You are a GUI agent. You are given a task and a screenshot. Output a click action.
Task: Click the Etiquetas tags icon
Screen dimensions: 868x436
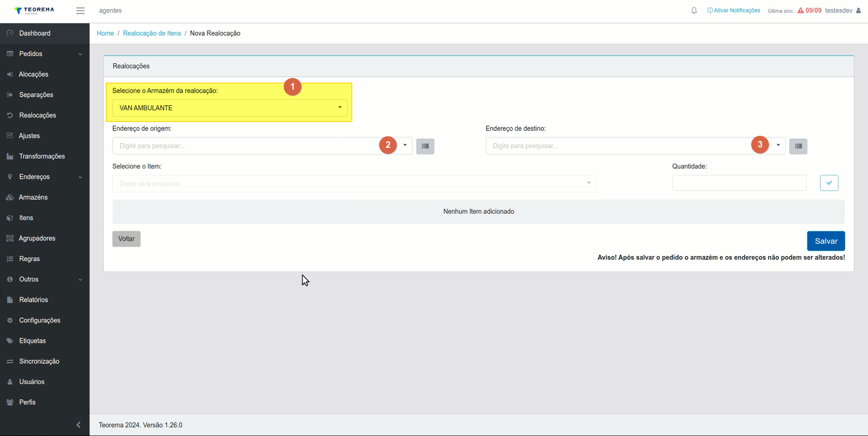point(10,341)
